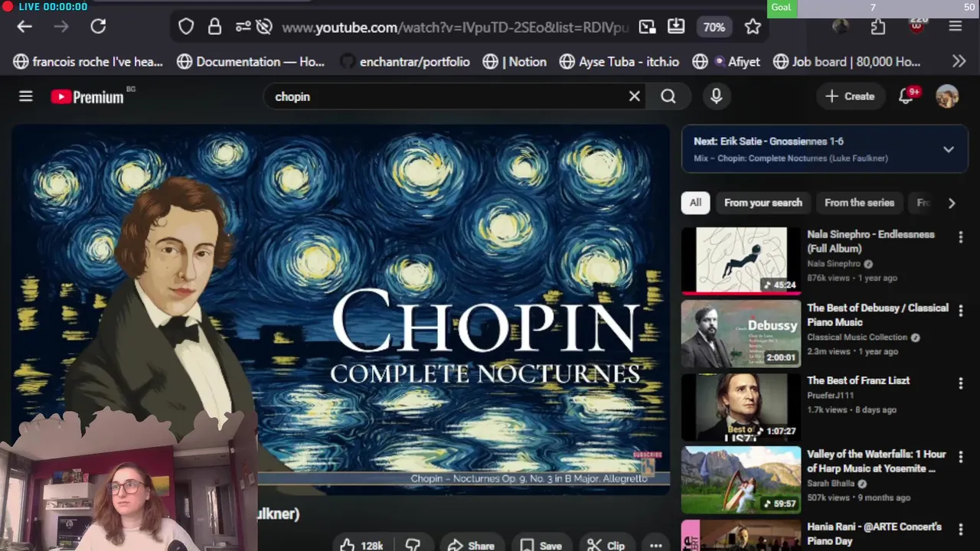
Task: Open the Create button
Action: (x=850, y=96)
